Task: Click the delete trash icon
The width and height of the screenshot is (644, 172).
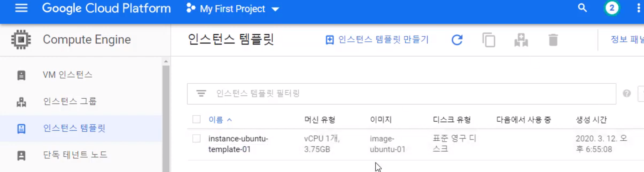Action: pyautogui.click(x=553, y=40)
